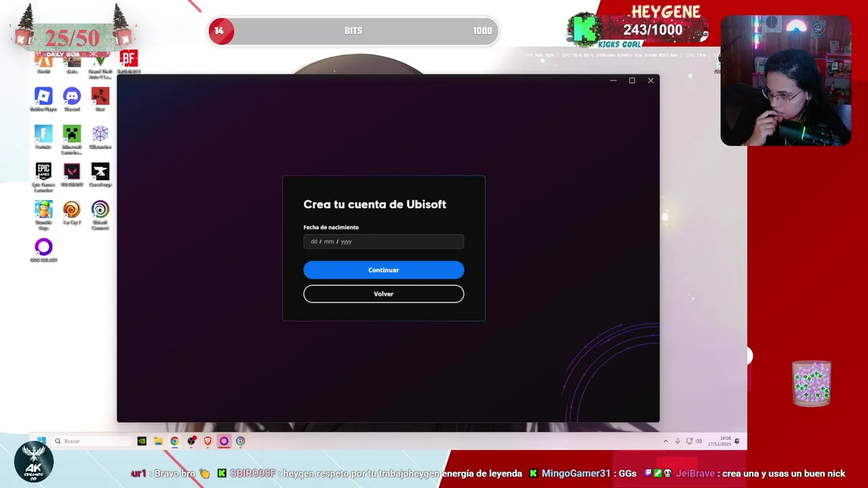Viewport: 868px width, 488px height.
Task: Show hidden system tray icons
Action: click(x=665, y=441)
